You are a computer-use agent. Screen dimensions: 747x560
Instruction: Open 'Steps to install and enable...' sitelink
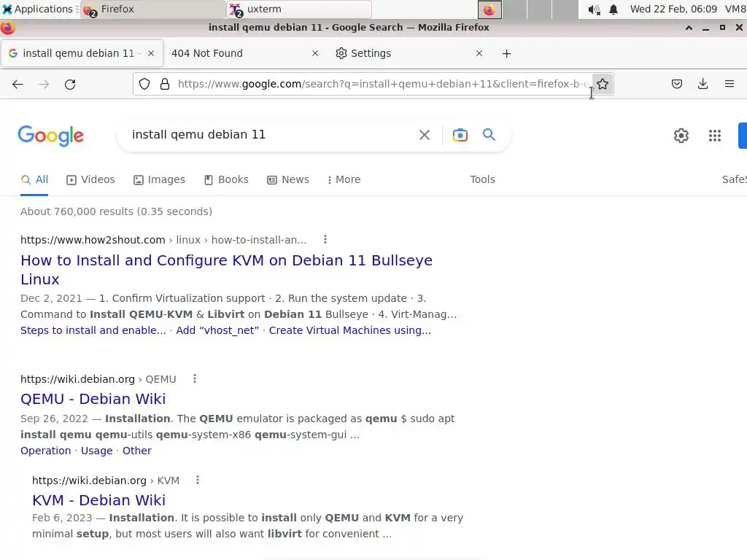93,330
